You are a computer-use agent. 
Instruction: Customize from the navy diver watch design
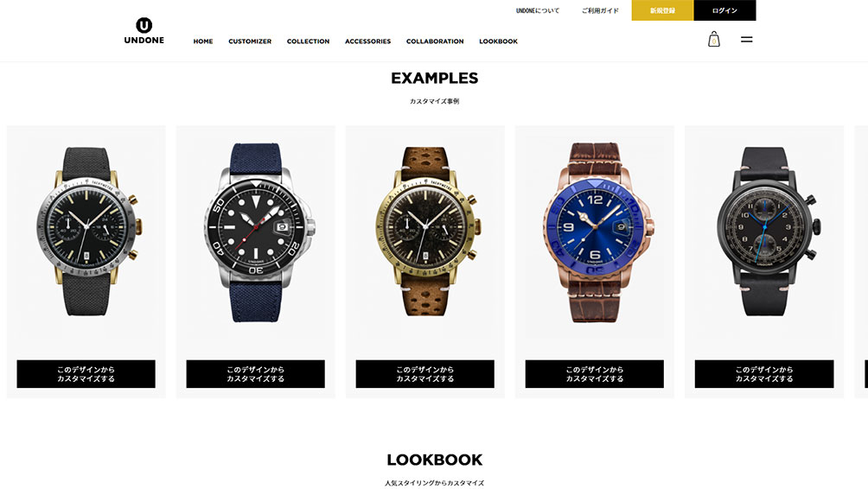point(255,374)
